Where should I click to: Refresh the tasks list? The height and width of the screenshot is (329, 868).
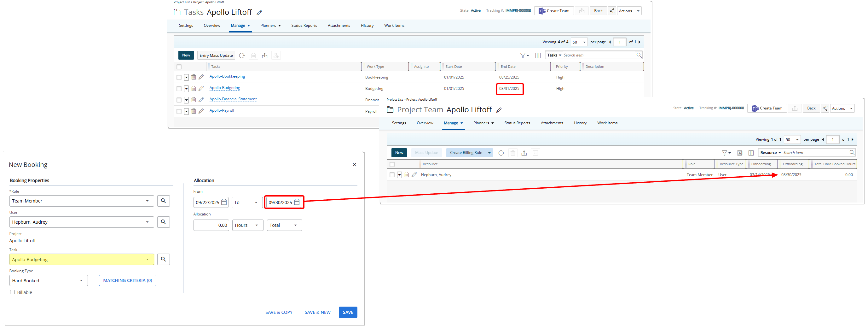pos(242,55)
